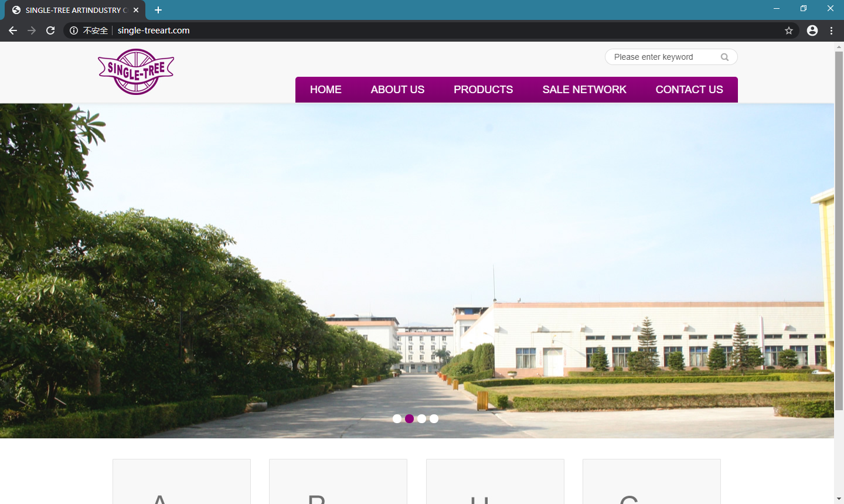Open the ABOUT US page

coord(397,90)
